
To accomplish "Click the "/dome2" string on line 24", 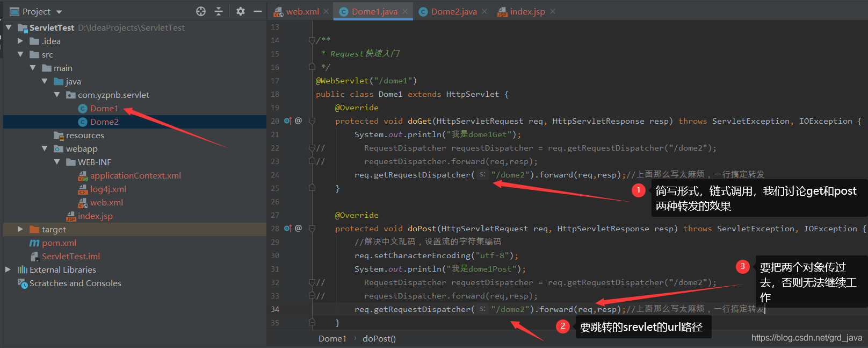I will coord(510,175).
